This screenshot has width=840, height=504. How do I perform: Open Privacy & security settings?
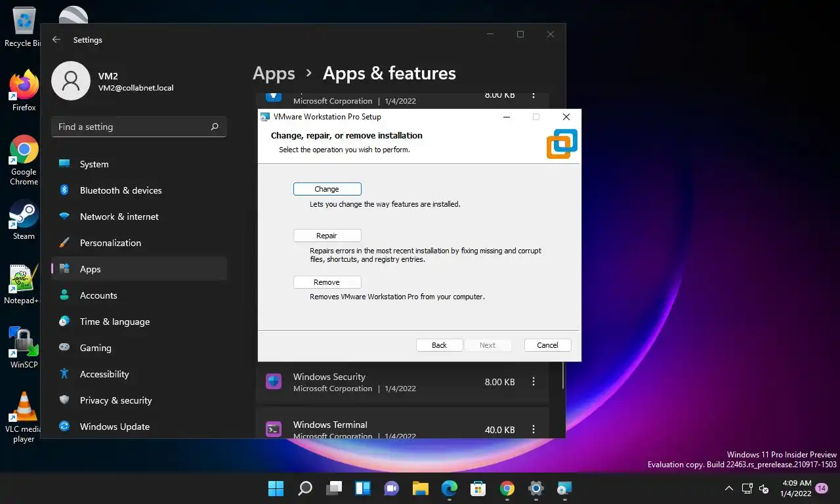[139, 400]
